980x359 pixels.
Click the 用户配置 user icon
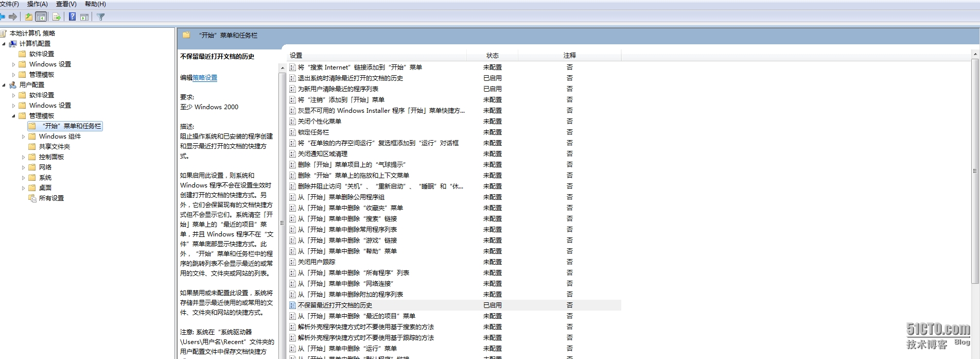pos(13,85)
